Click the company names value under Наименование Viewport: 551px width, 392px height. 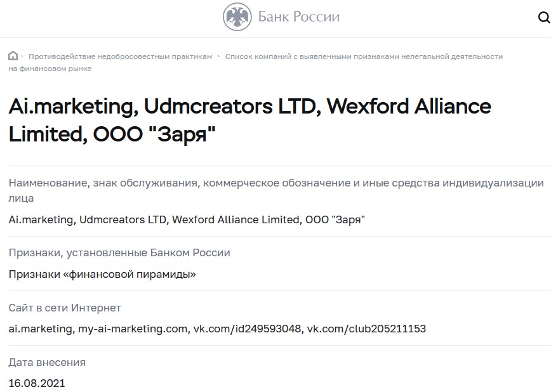pos(187,219)
